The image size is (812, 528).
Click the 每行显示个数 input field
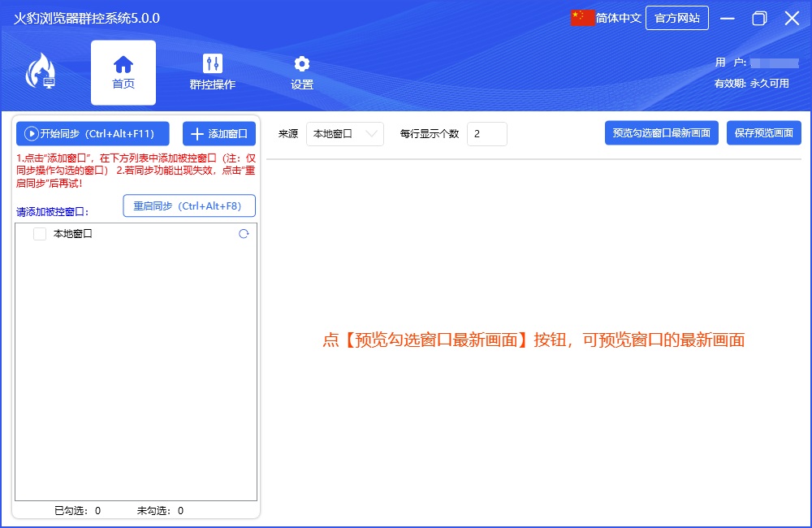(x=486, y=134)
